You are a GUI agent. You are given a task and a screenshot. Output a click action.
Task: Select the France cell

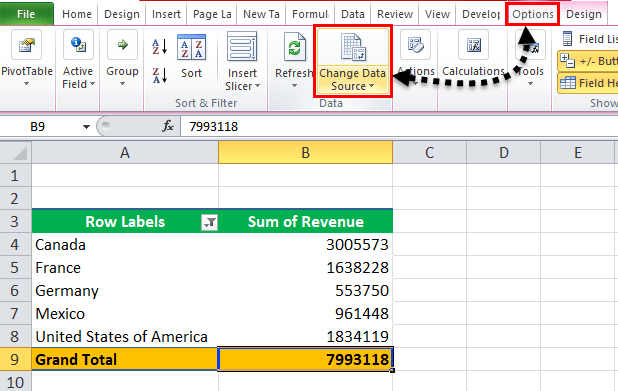(x=125, y=268)
